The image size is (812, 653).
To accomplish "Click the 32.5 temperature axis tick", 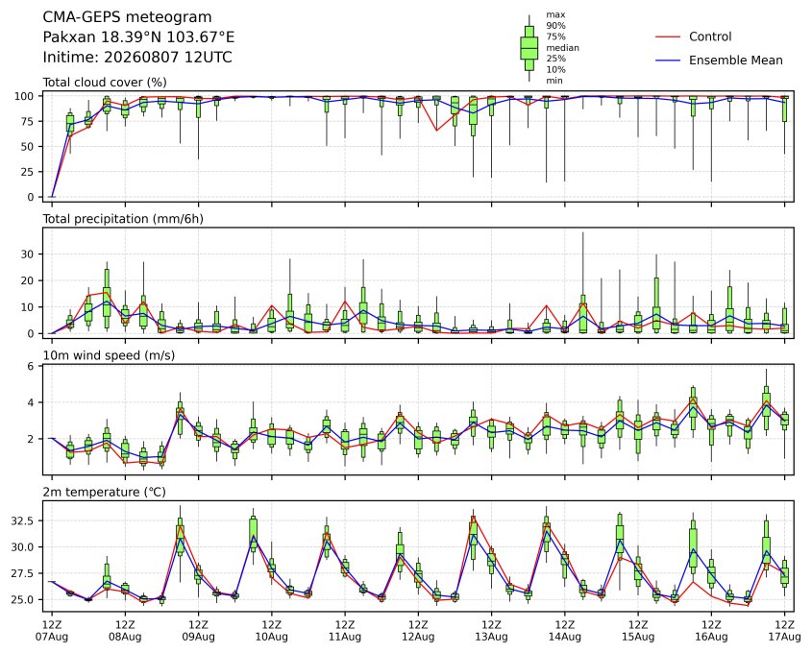I will pyautogui.click(x=23, y=520).
